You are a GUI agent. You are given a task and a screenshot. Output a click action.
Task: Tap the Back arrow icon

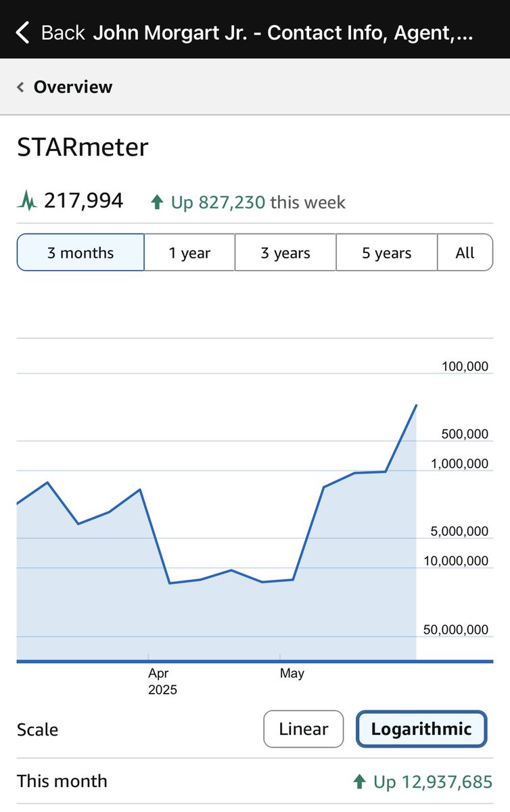coord(23,32)
